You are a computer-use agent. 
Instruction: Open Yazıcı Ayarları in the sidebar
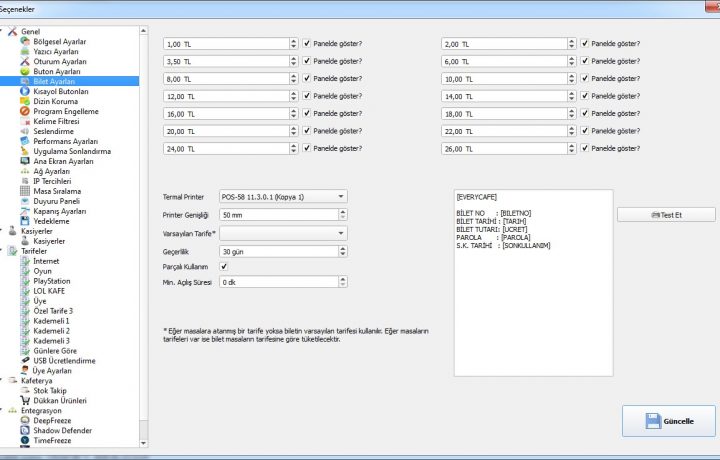point(59,51)
